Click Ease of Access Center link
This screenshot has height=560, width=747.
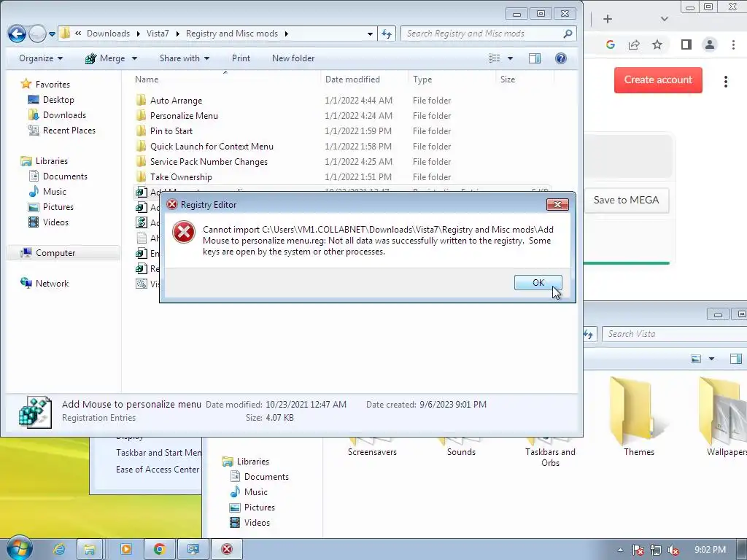pos(158,470)
